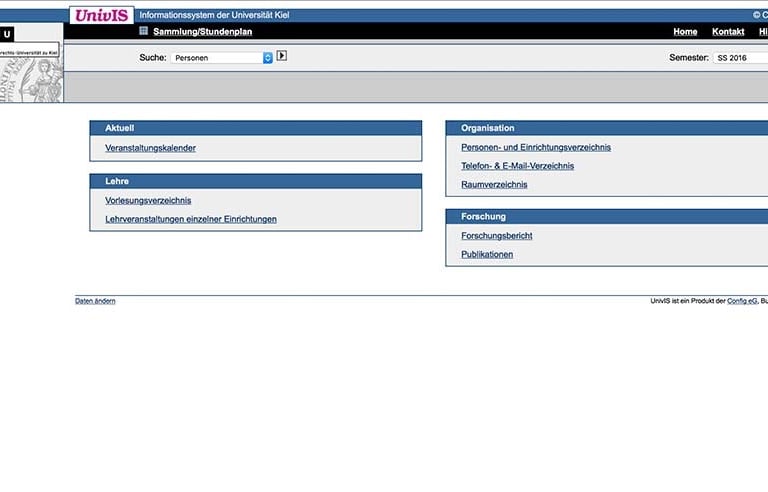The image size is (768, 492).
Task: Open Lehrveranstaltungen einzelner Einrichtungen
Action: [x=191, y=219]
